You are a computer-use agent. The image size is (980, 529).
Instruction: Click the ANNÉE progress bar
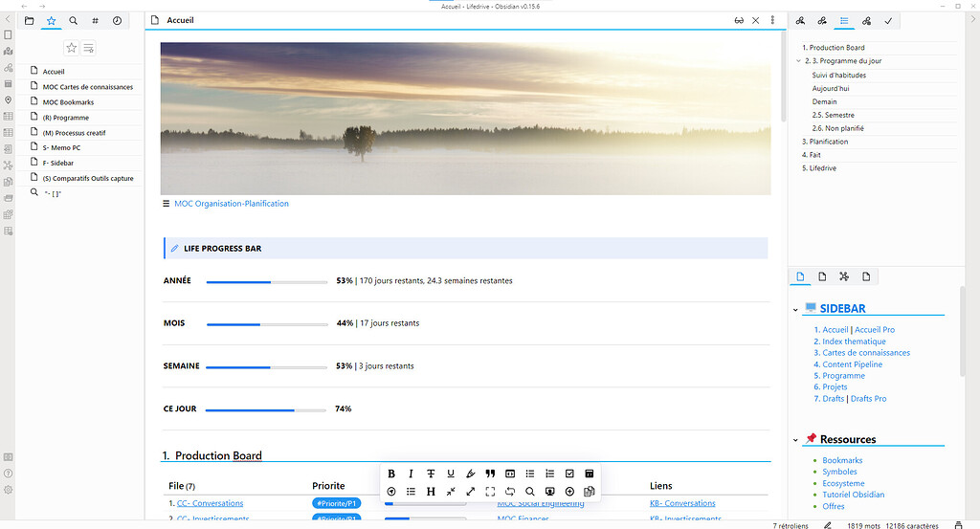click(x=267, y=282)
